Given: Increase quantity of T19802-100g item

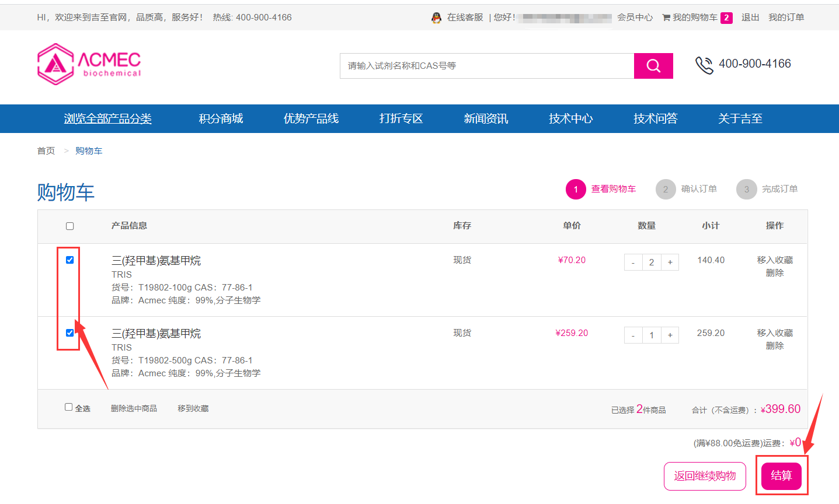Looking at the screenshot, I should [670, 262].
